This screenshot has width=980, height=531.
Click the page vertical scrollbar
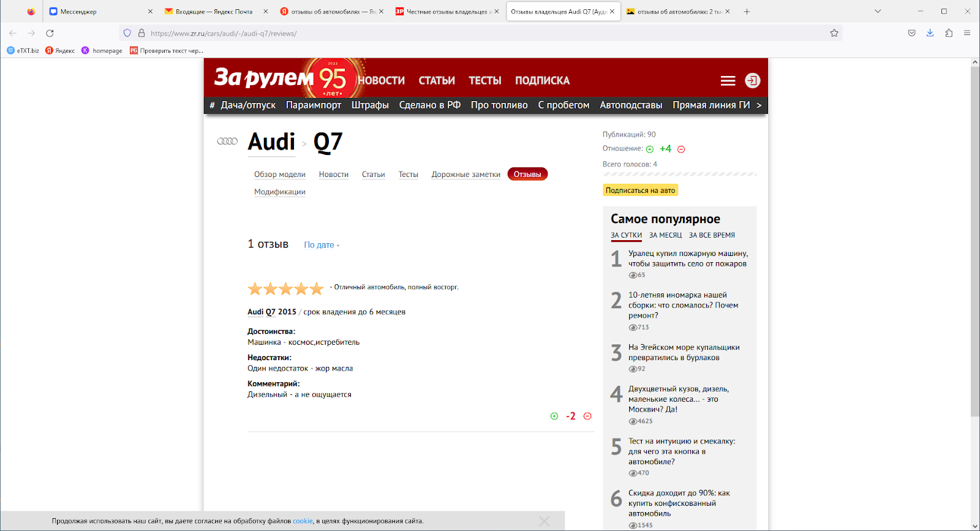point(974,245)
